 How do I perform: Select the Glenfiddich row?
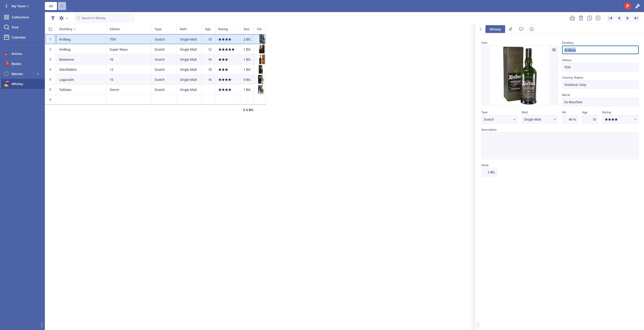[x=155, y=69]
